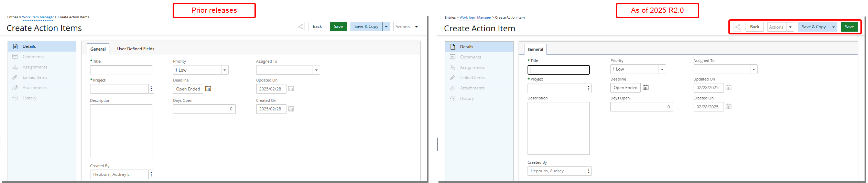Open Created By lookup dots, left form
Viewport: 868px width, 183px height.
pyautogui.click(x=151, y=174)
